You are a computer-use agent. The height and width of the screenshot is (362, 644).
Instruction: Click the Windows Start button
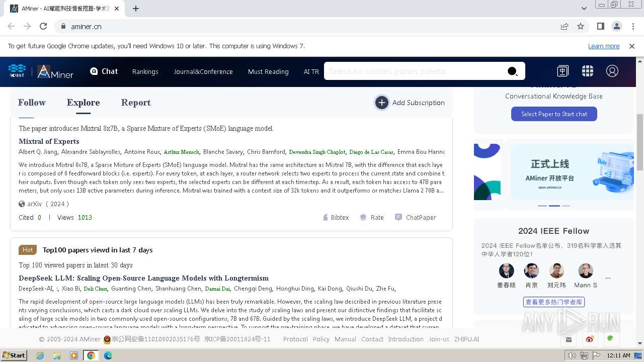[x=14, y=355]
